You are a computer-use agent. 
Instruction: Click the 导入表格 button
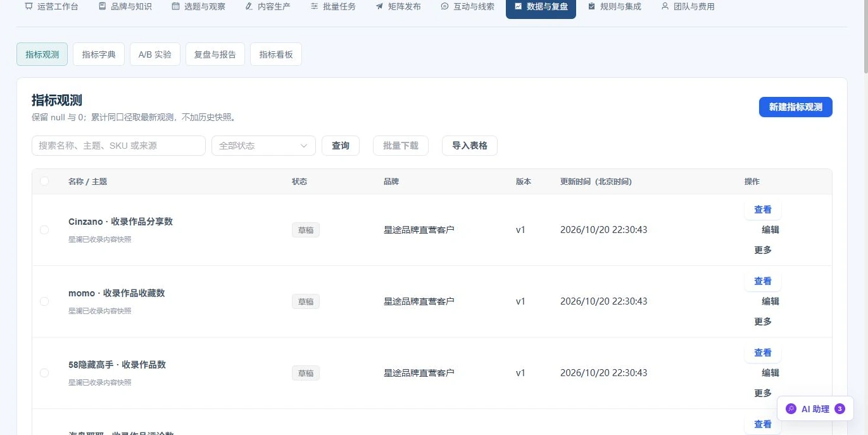click(x=470, y=146)
